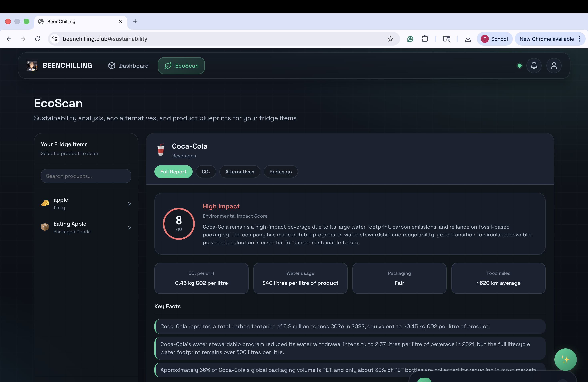The height and width of the screenshot is (382, 588).
Task: Select the Alternatives tab
Action: tap(239, 172)
